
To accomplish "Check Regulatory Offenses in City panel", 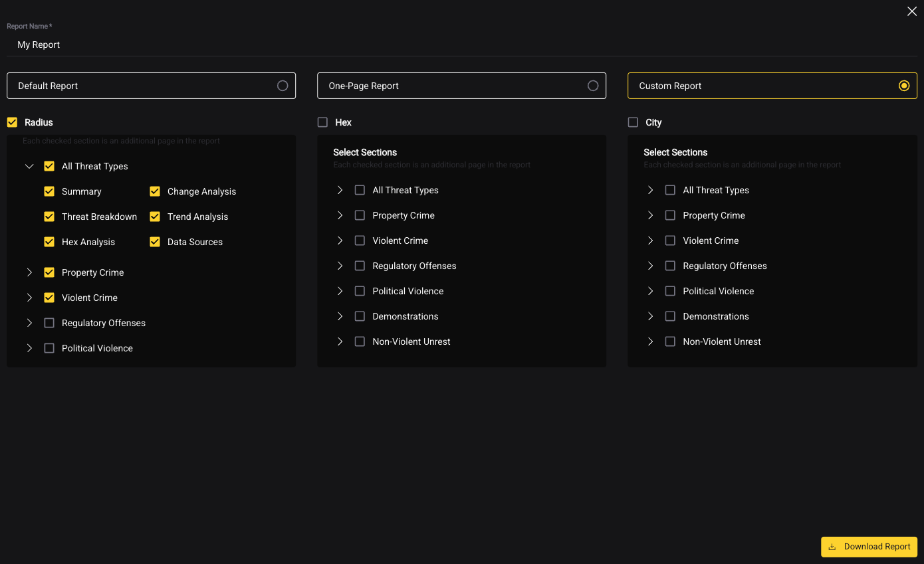I will pyautogui.click(x=670, y=266).
